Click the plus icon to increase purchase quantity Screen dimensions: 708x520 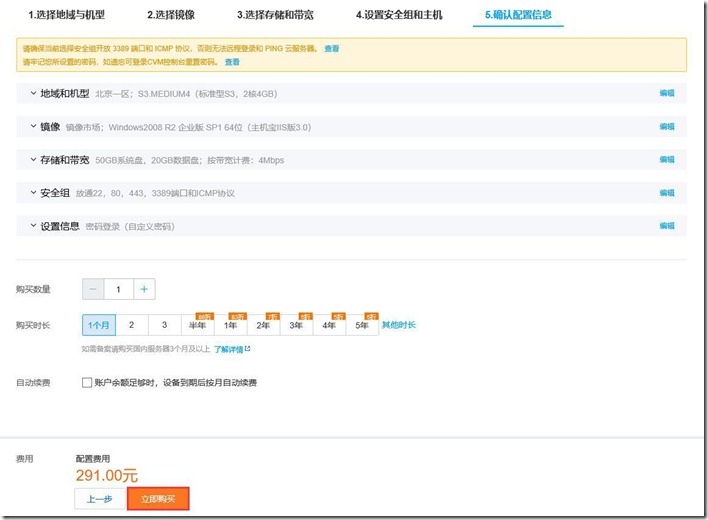click(x=143, y=289)
